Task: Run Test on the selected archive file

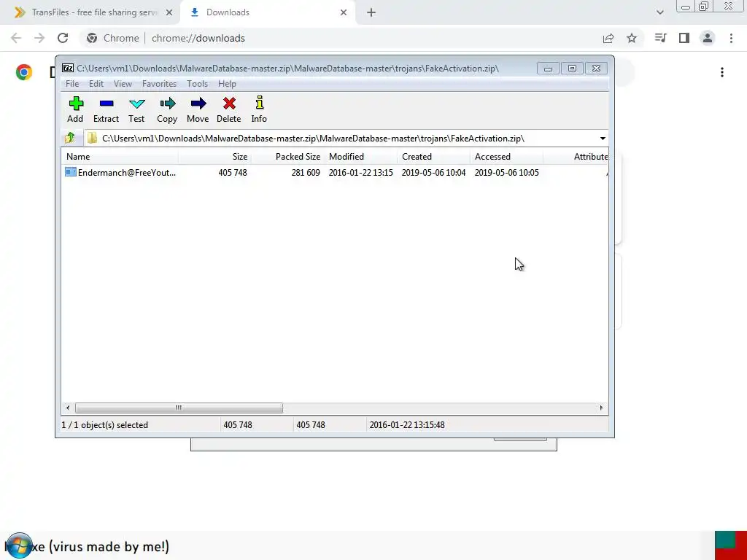Action: 136,109
